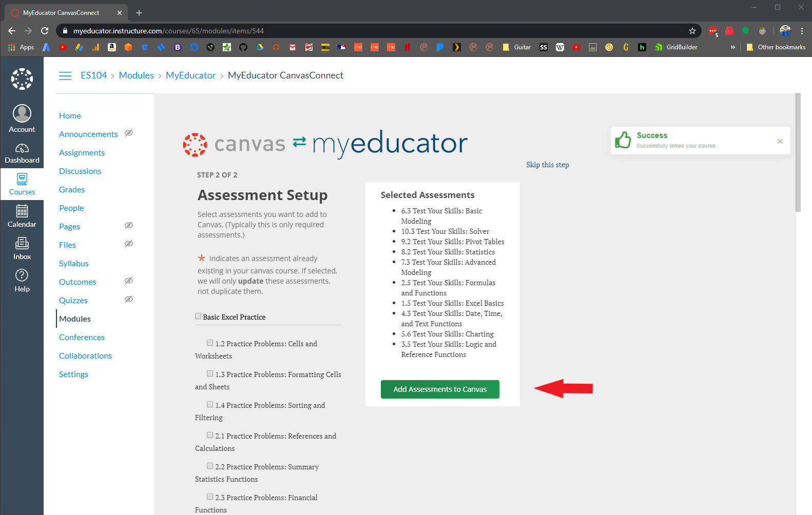This screenshot has width=812, height=515.
Task: Open the Chrome profile avatar
Action: tap(785, 31)
